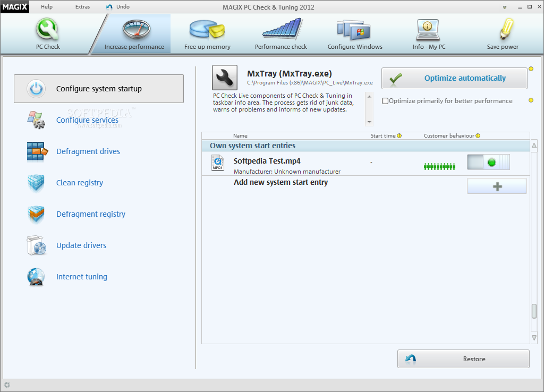Click info icon beside Optimize primarily checkbox
Viewport: 544px width, 392px height.
click(531, 100)
